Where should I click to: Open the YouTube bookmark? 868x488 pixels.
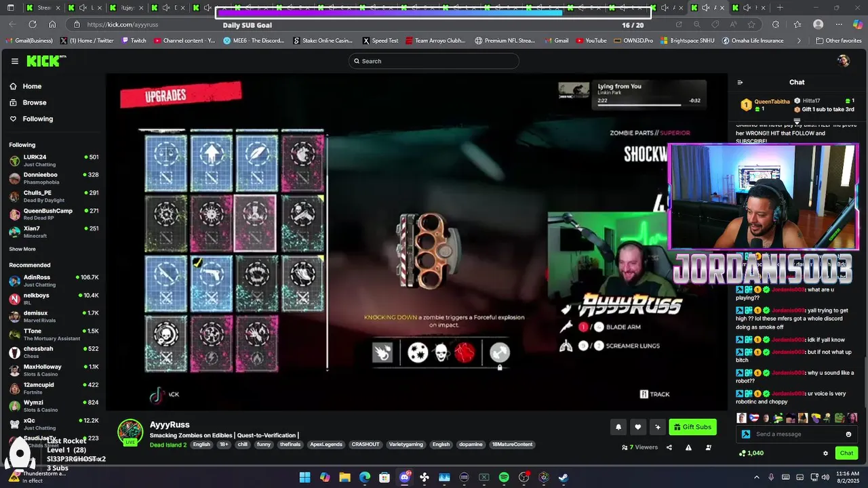[591, 41]
